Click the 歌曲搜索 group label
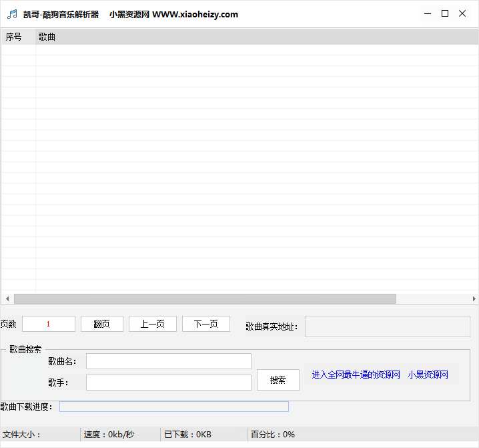 [25, 349]
